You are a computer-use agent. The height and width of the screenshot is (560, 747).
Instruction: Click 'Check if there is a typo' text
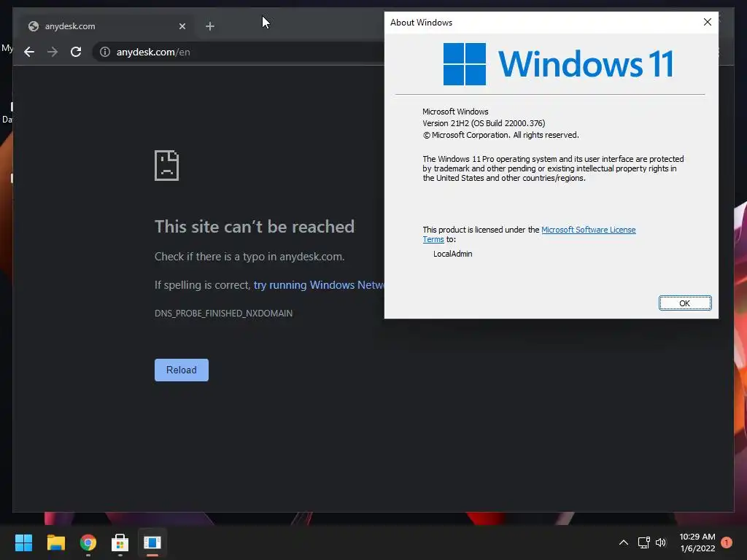click(x=249, y=257)
